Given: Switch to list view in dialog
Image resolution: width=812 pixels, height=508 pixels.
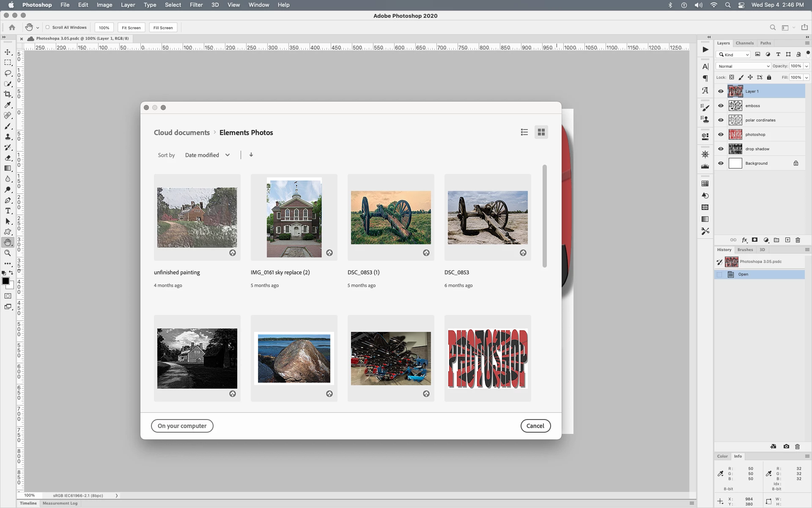Looking at the screenshot, I should tap(524, 133).
